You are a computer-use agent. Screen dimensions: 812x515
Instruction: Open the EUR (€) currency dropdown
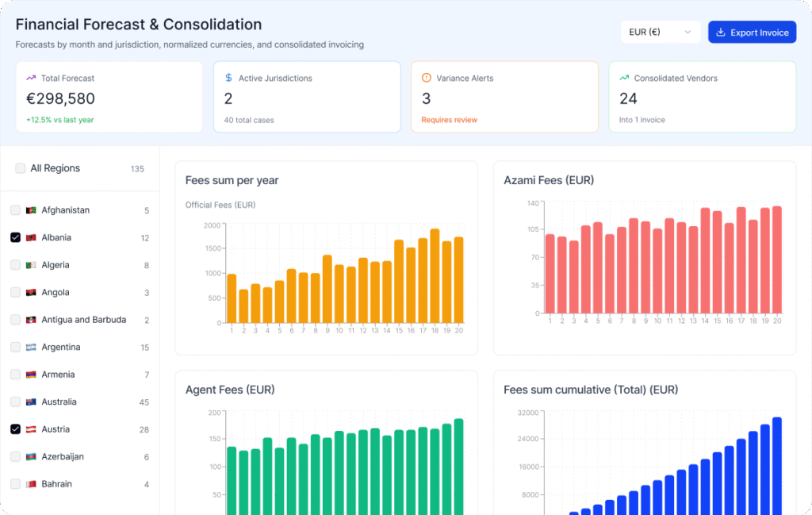click(x=660, y=33)
